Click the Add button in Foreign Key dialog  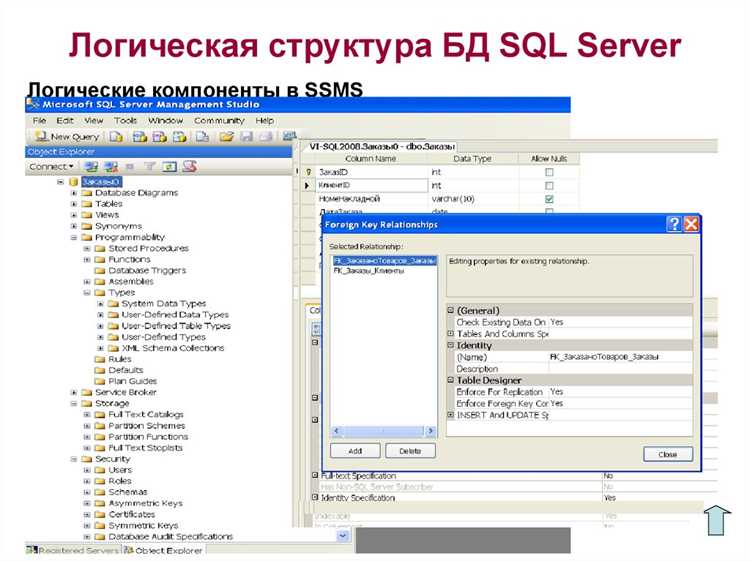[355, 451]
